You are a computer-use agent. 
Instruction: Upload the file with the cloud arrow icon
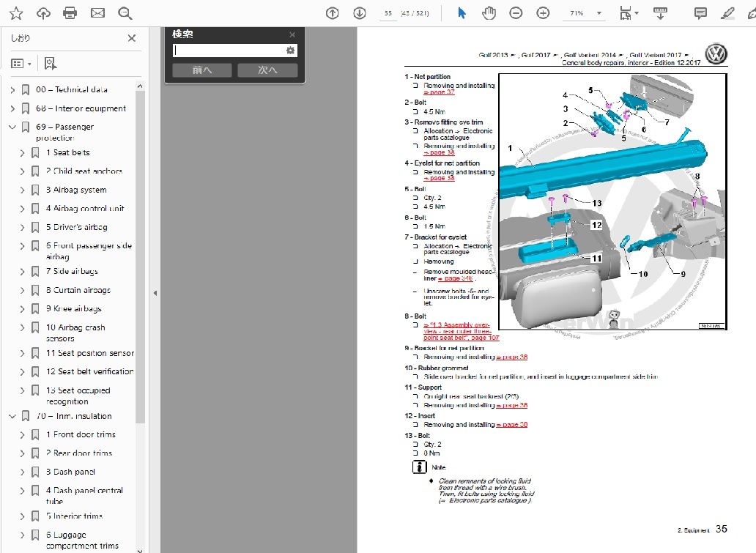pyautogui.click(x=43, y=13)
